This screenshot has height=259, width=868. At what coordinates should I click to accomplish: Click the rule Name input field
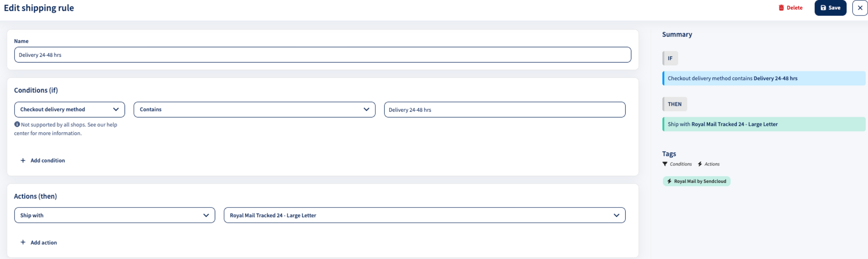323,55
